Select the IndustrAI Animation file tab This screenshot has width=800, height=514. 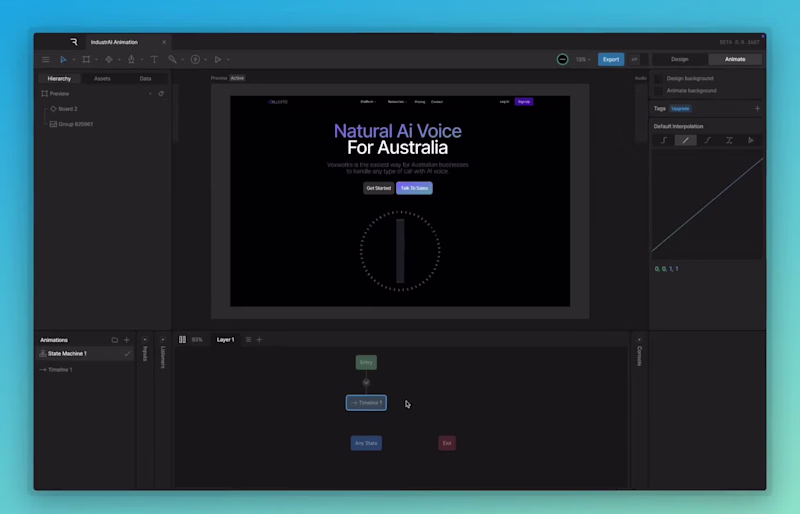(114, 42)
